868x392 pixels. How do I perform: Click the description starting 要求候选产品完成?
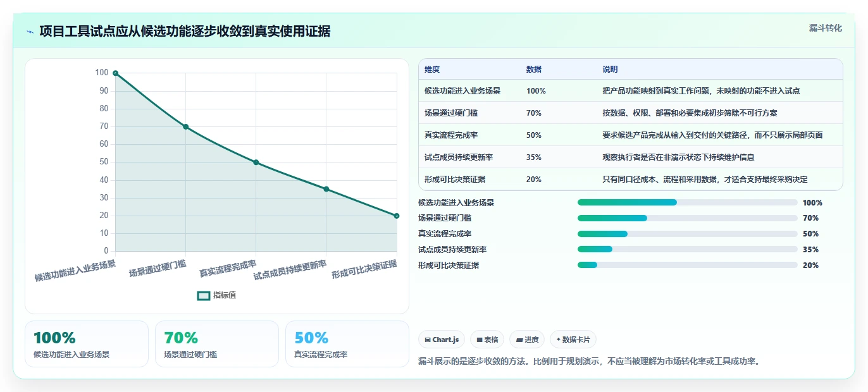point(713,135)
